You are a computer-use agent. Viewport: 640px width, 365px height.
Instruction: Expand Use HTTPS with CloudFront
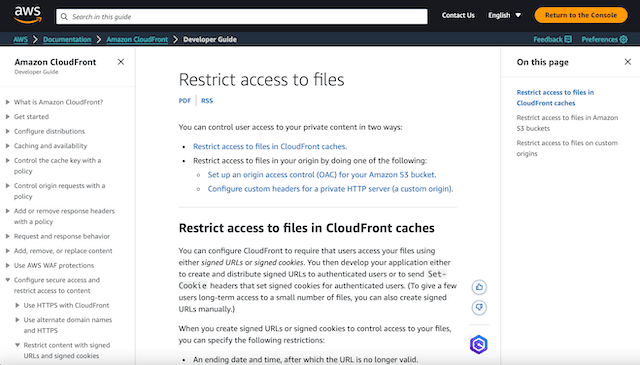point(17,305)
